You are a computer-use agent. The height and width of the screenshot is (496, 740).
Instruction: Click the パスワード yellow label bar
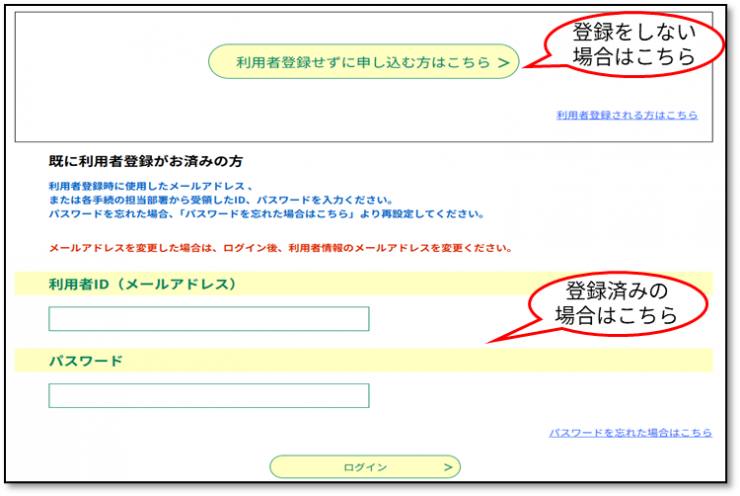tap(363, 361)
